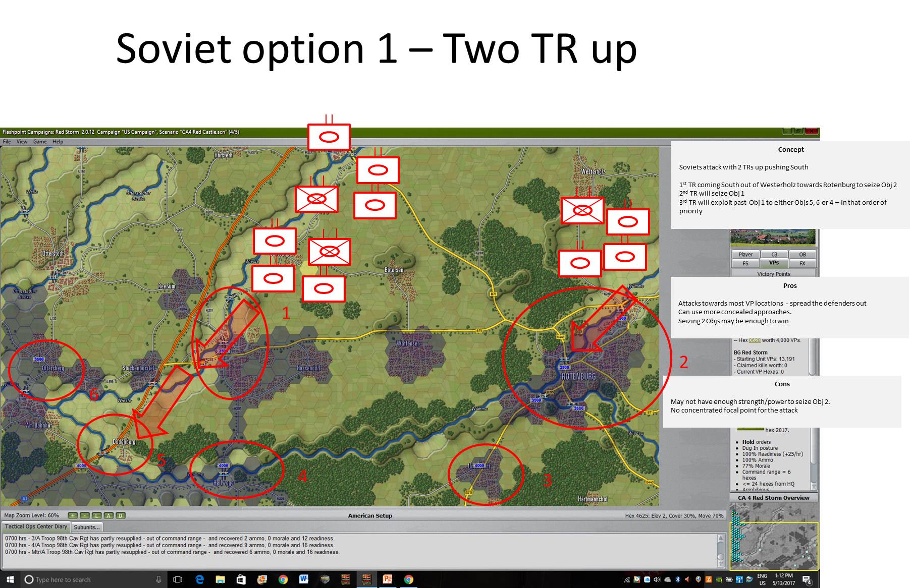This screenshot has width=910, height=588.
Task: Click the diary log scrollbar
Action: (x=721, y=550)
